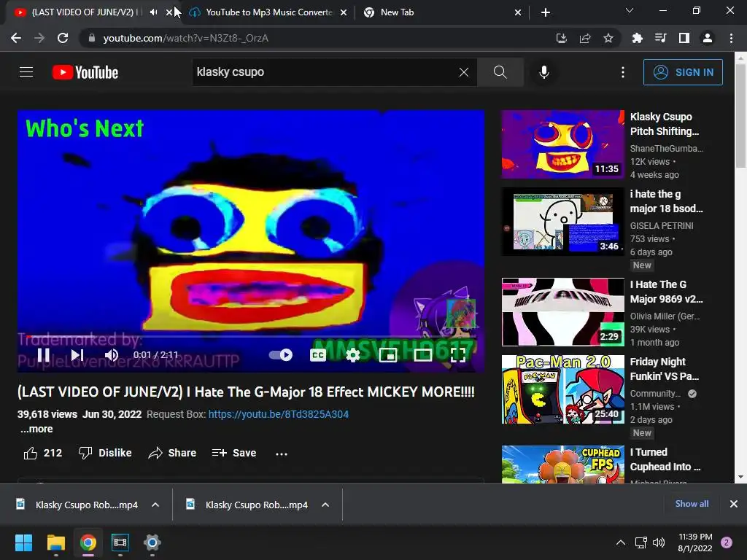Expand options for first downloaded mp4

(155, 505)
